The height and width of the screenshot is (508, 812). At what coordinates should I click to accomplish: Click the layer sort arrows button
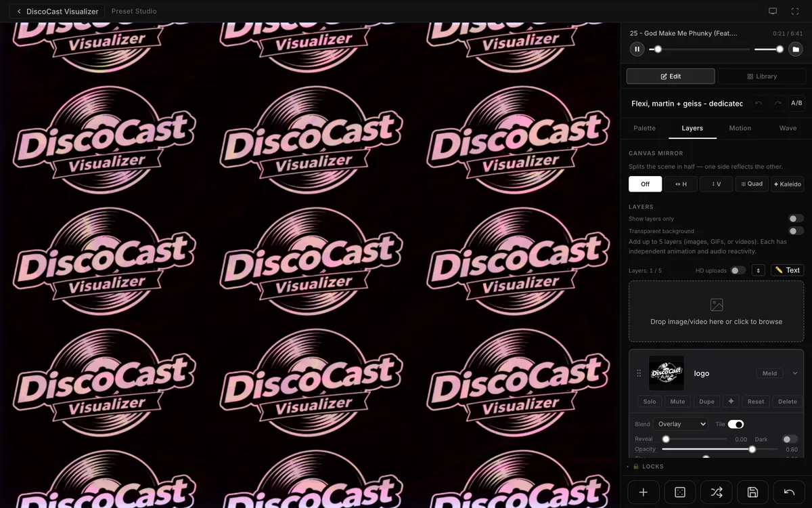[759, 270]
